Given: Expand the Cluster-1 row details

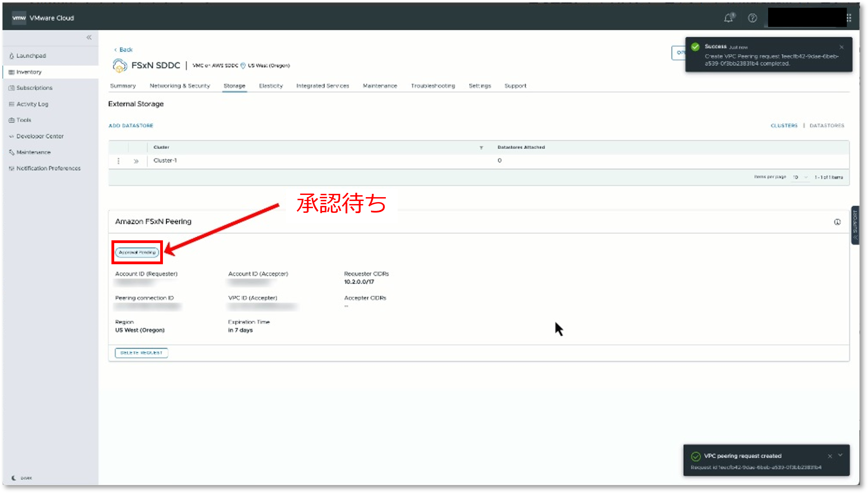Looking at the screenshot, I should [136, 161].
